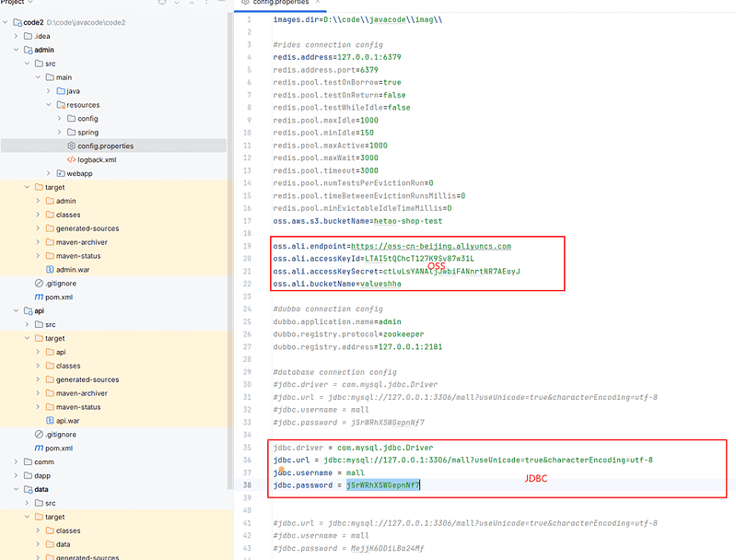Image resolution: width=736 pixels, height=560 pixels.
Task: Click the java source folder icon
Action: 61,91
